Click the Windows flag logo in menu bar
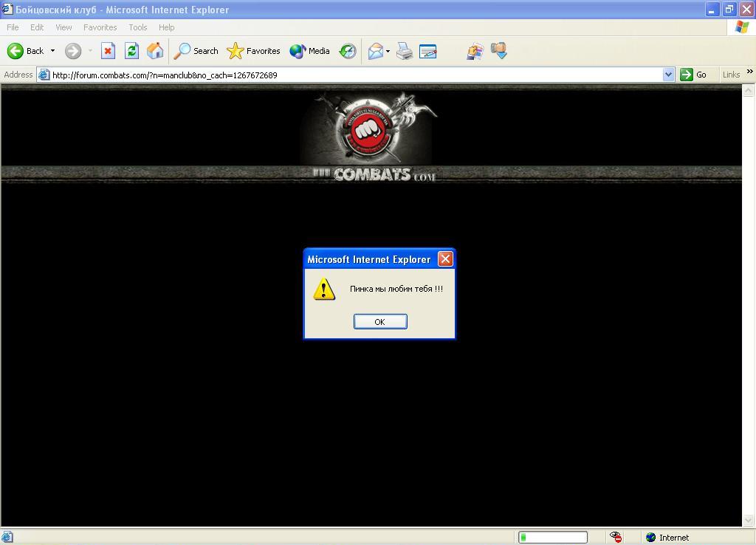The height and width of the screenshot is (545, 756). click(x=741, y=27)
